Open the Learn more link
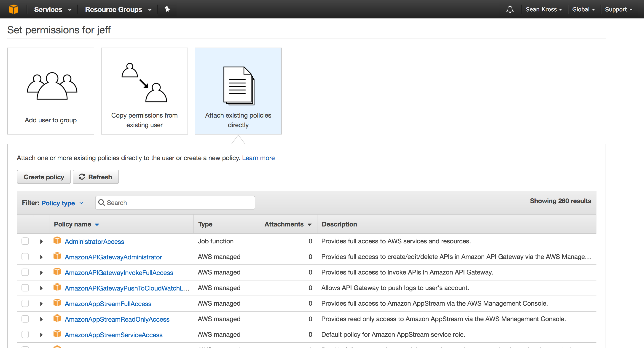 tap(258, 158)
